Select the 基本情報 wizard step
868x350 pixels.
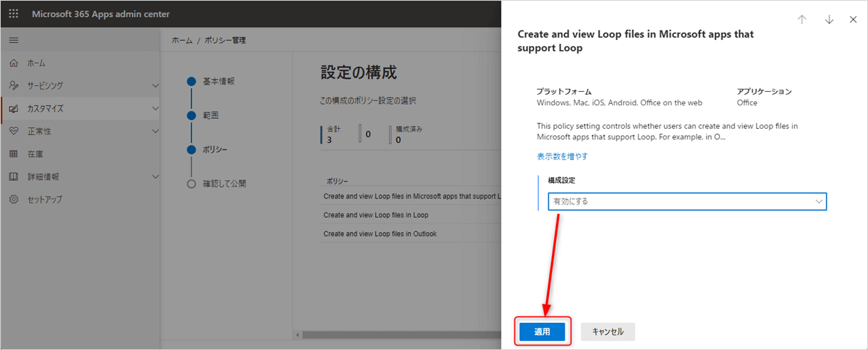[219, 81]
